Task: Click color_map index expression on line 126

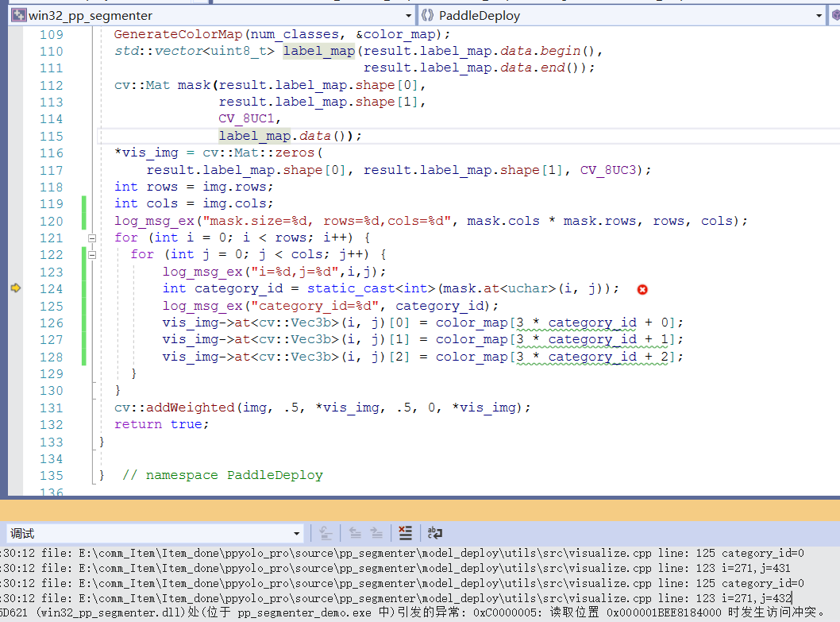Action: pos(556,323)
